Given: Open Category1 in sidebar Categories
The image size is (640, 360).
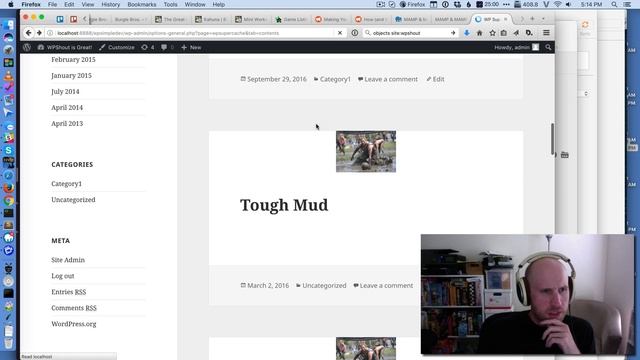Looking at the screenshot, I should pyautogui.click(x=67, y=184).
